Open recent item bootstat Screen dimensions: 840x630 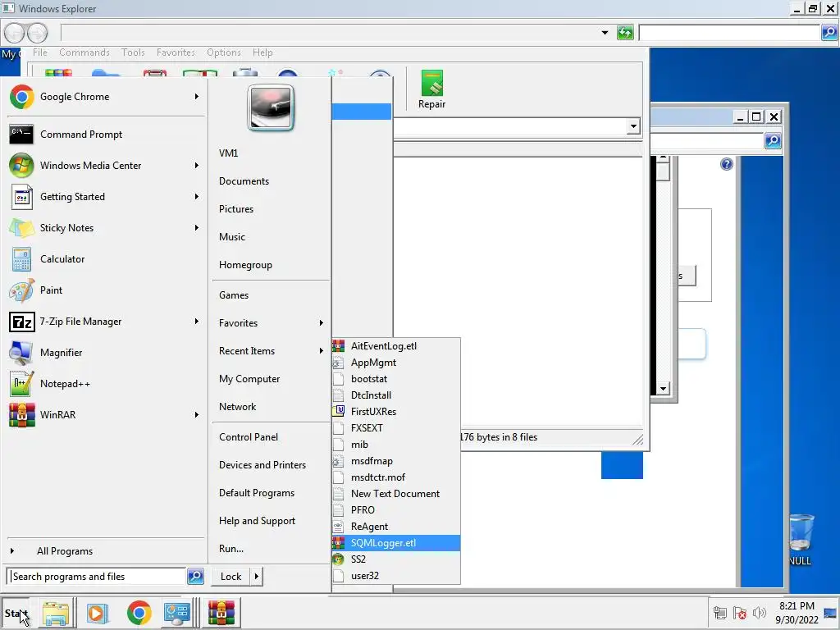click(396, 379)
